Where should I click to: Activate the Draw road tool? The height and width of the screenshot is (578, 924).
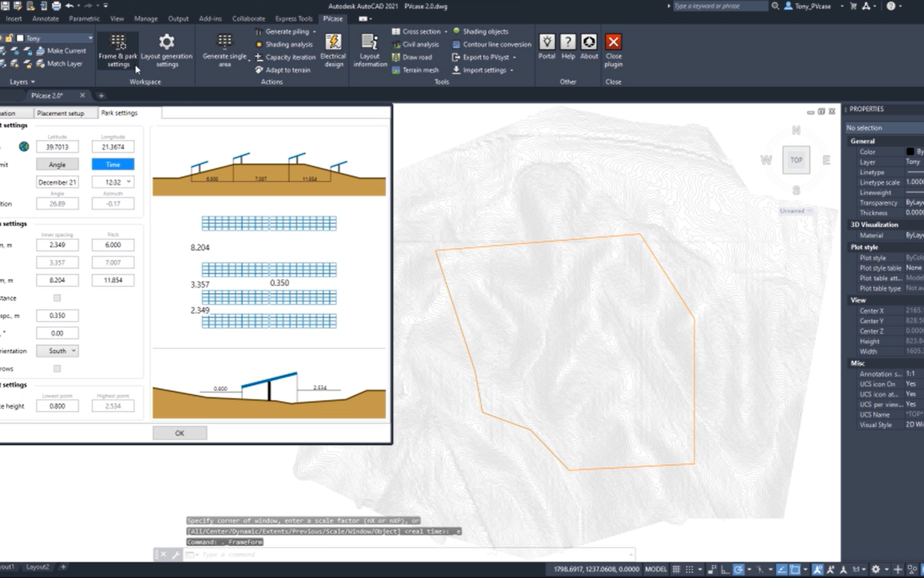point(416,57)
